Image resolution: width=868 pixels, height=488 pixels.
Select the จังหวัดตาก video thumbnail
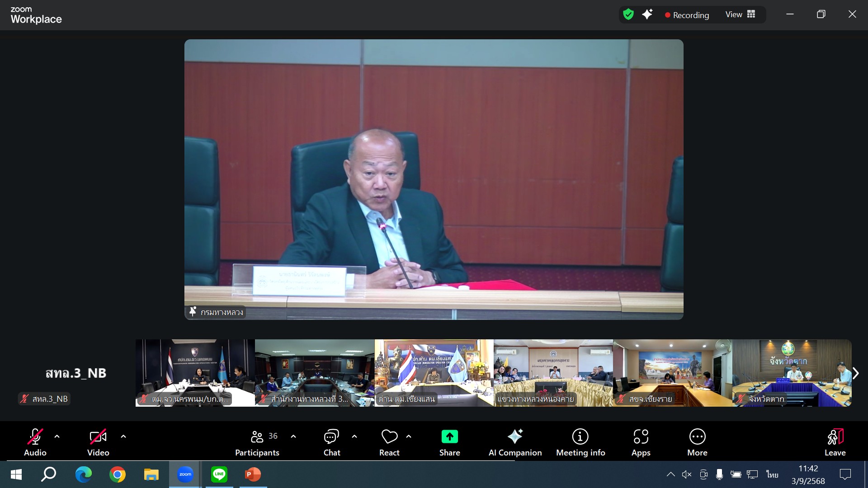click(x=791, y=373)
